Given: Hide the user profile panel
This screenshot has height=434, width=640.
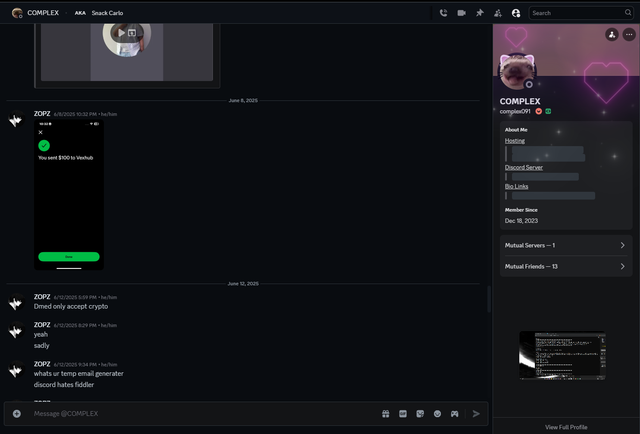Looking at the screenshot, I should (516, 13).
